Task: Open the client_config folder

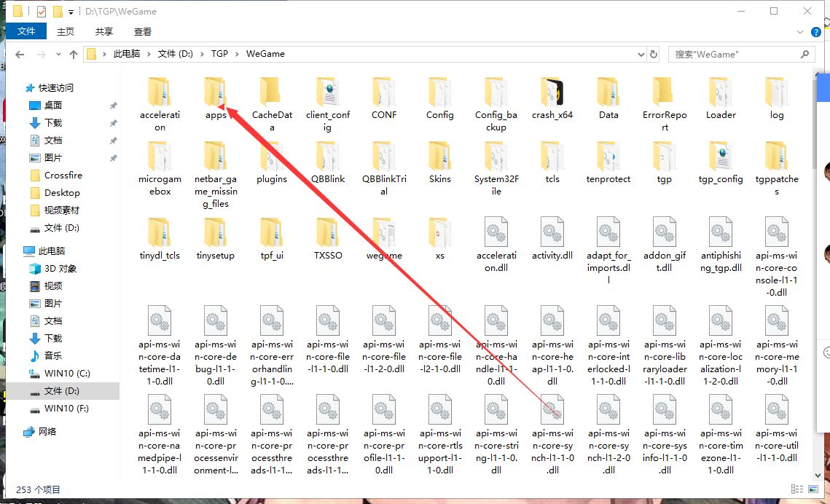Action: 328,105
